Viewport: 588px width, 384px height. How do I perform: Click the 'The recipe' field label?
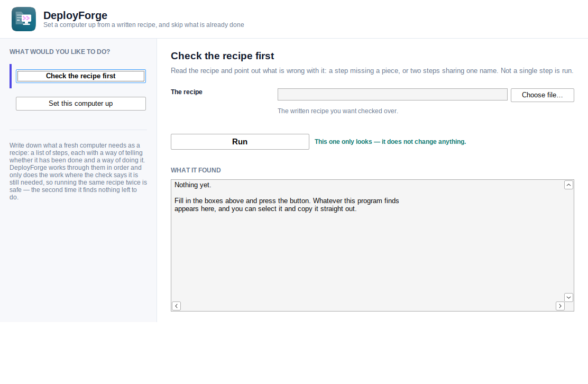(x=186, y=92)
